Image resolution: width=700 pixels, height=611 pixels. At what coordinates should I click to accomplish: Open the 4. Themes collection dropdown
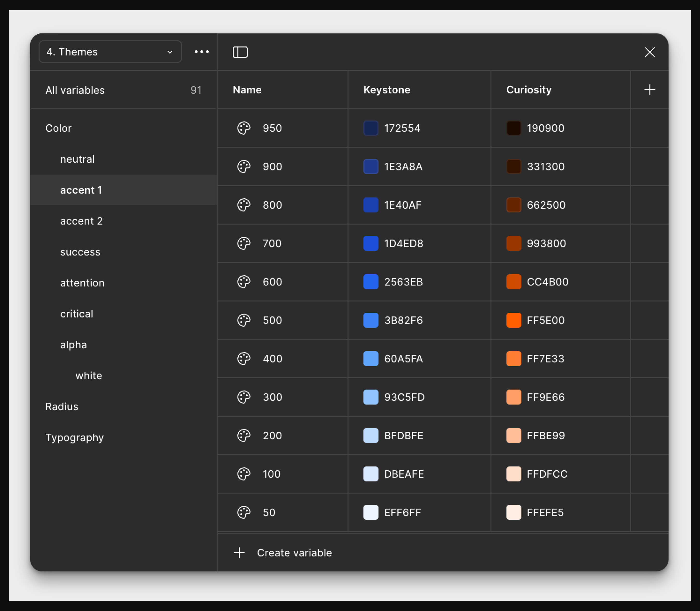coord(110,52)
